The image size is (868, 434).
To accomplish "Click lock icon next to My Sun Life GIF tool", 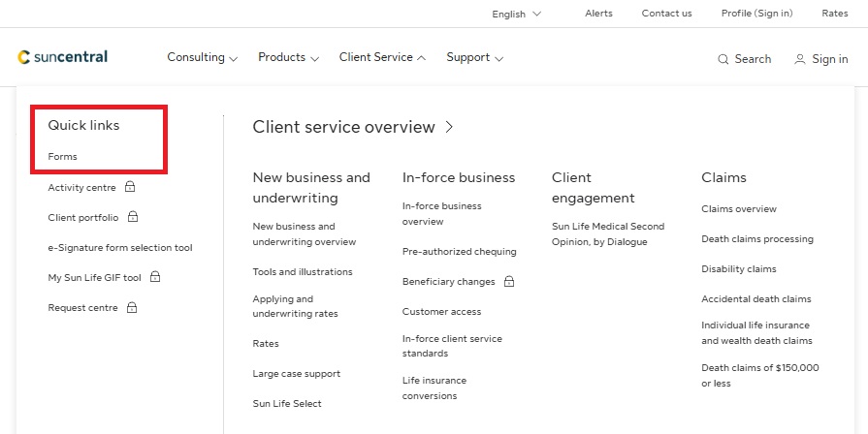I will 155,277.
